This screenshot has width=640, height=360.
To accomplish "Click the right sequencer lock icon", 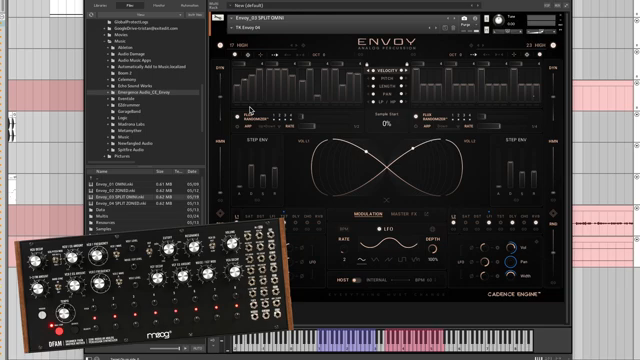I will (407, 64).
